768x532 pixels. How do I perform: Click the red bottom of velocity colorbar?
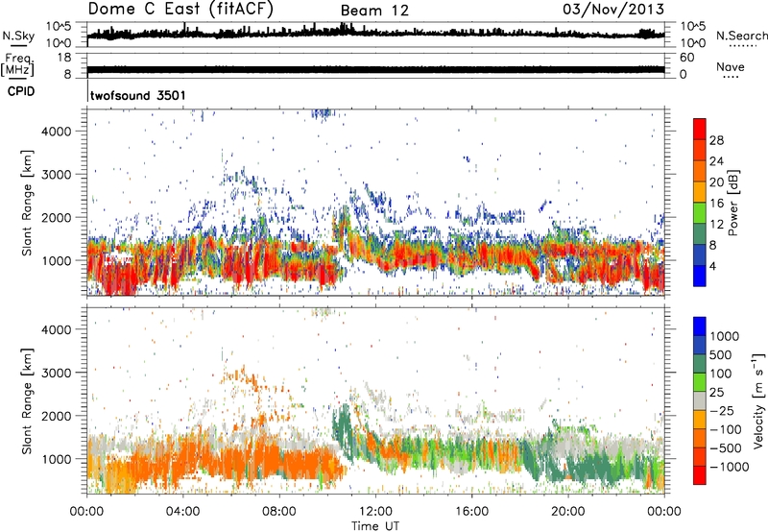[700, 475]
